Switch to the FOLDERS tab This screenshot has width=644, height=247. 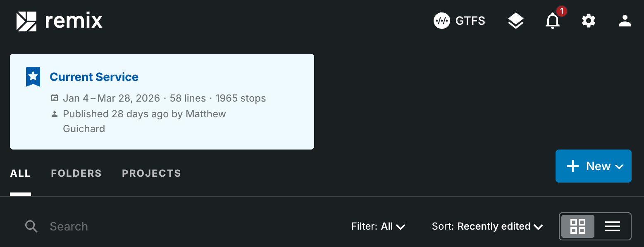(x=76, y=173)
